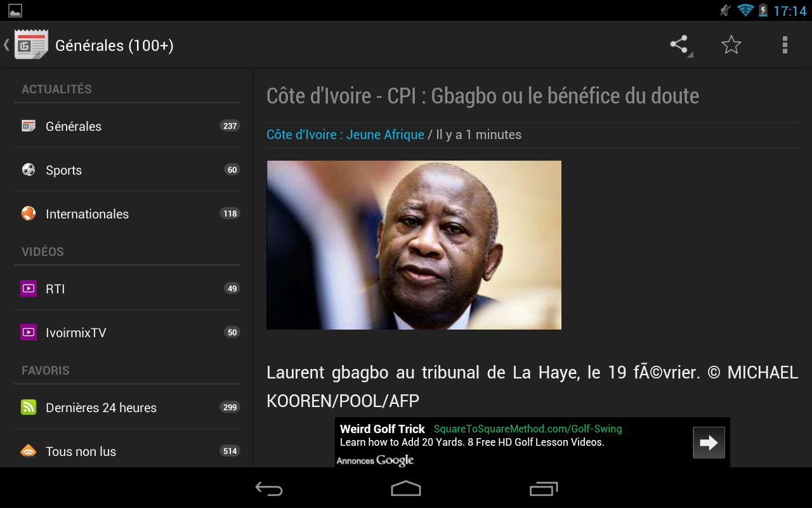Click the orange globe Internationales icon

click(29, 213)
